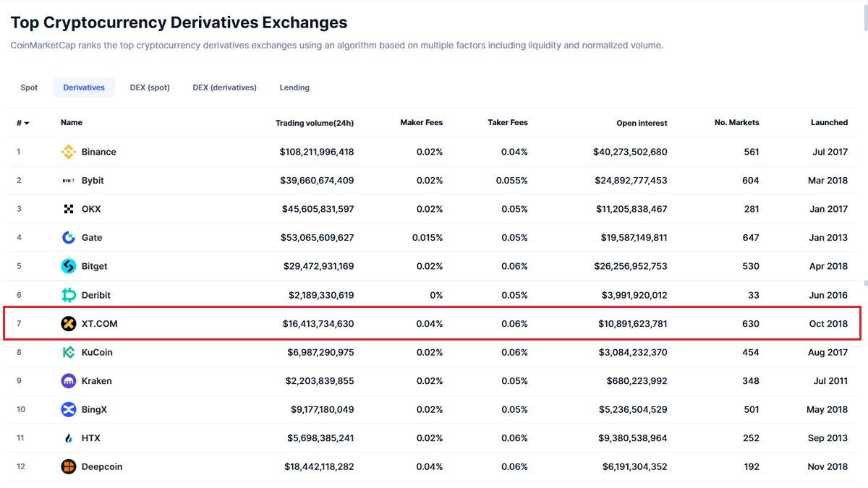Click the Deepcoin logo icon
Screen dimensions: 868x488
click(x=68, y=466)
